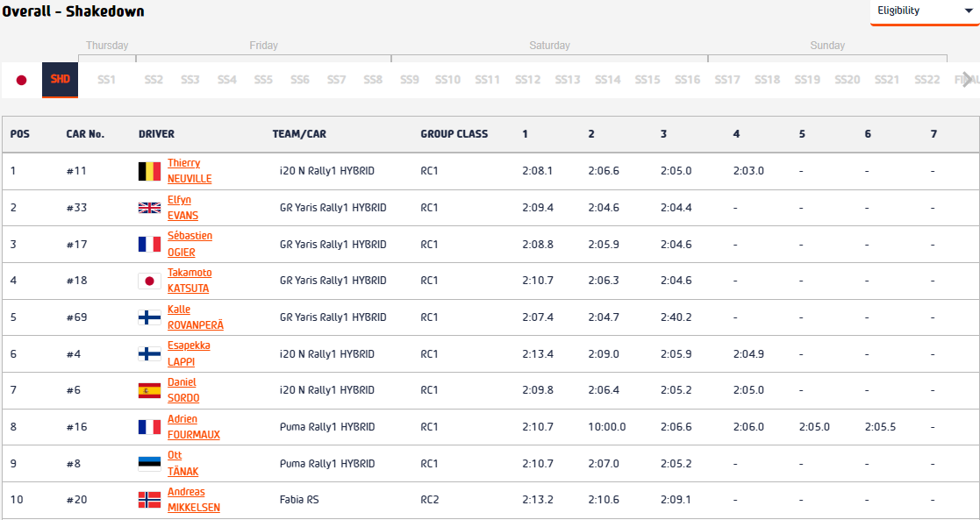Open Sébastien Ogier driver profile link
The image size is (980, 520).
pos(190,244)
